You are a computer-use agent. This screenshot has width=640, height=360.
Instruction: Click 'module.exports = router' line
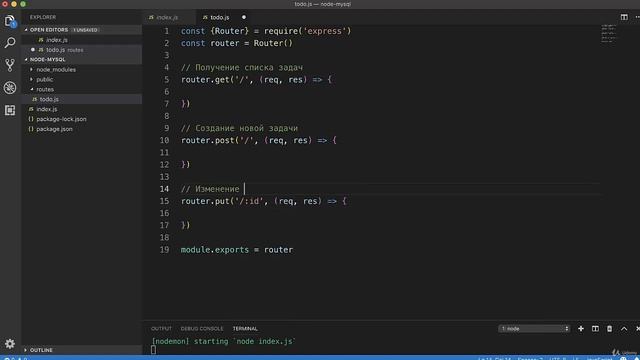[237, 250]
